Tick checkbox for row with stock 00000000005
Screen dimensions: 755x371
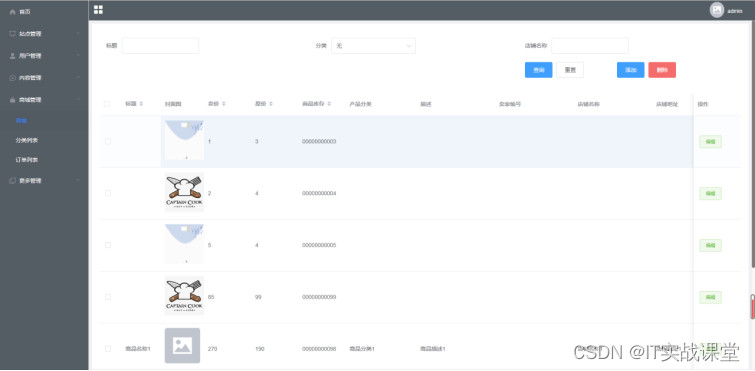[x=108, y=245]
